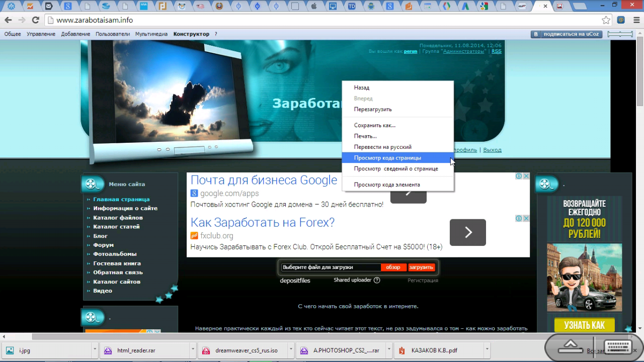The image size is (644, 362).
Task: Choose Перевести на русский option
Action: pyautogui.click(x=397, y=147)
